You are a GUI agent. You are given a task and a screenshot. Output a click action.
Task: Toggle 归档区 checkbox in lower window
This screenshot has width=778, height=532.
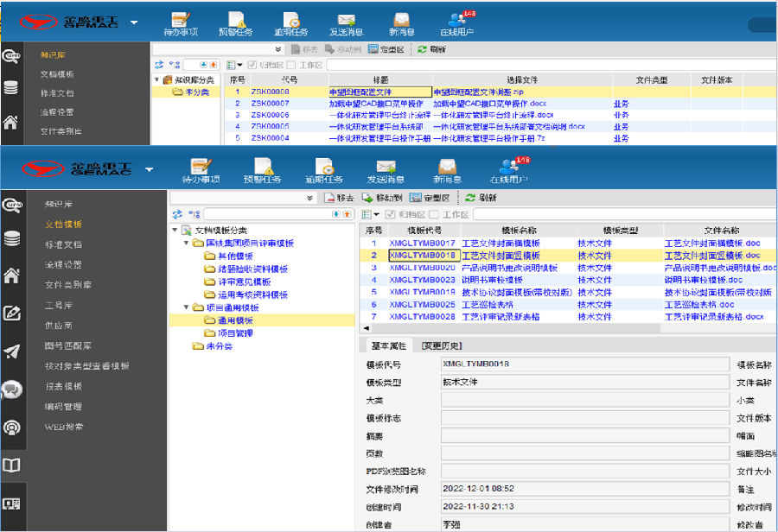click(388, 214)
